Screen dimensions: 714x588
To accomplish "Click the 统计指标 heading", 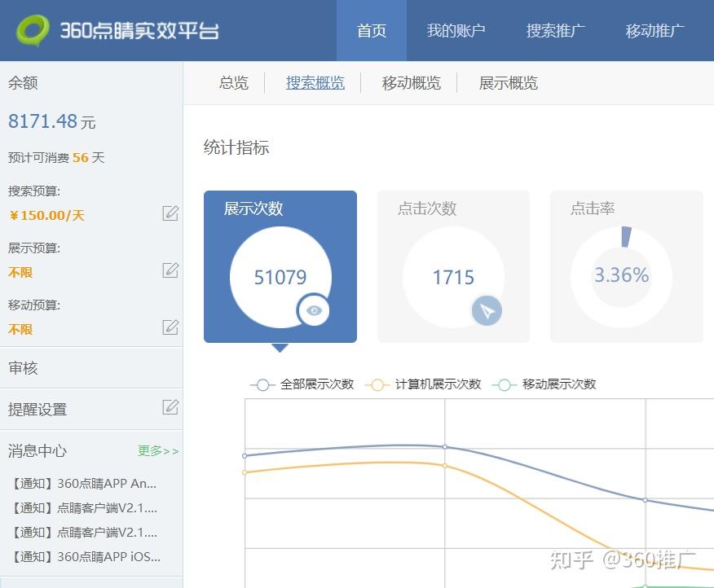I will pos(236,147).
